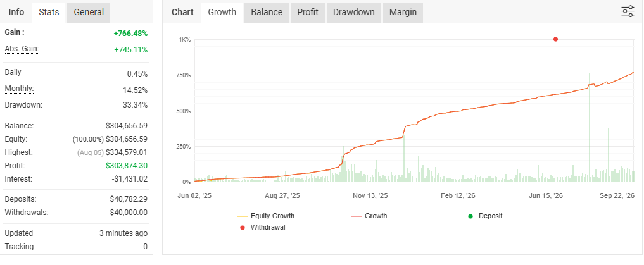This screenshot has width=644, height=265.
Task: Click the 0.45% daily value
Action: pyautogui.click(x=137, y=74)
